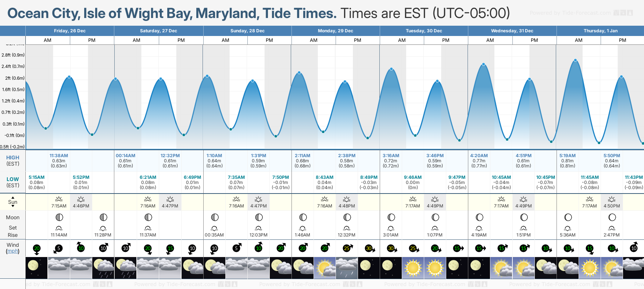Click Wednesday 4:20AM high tide entry

coord(479,160)
